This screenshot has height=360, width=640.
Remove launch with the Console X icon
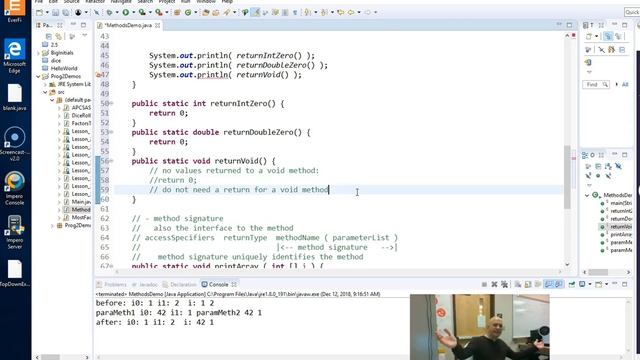tap(494, 284)
